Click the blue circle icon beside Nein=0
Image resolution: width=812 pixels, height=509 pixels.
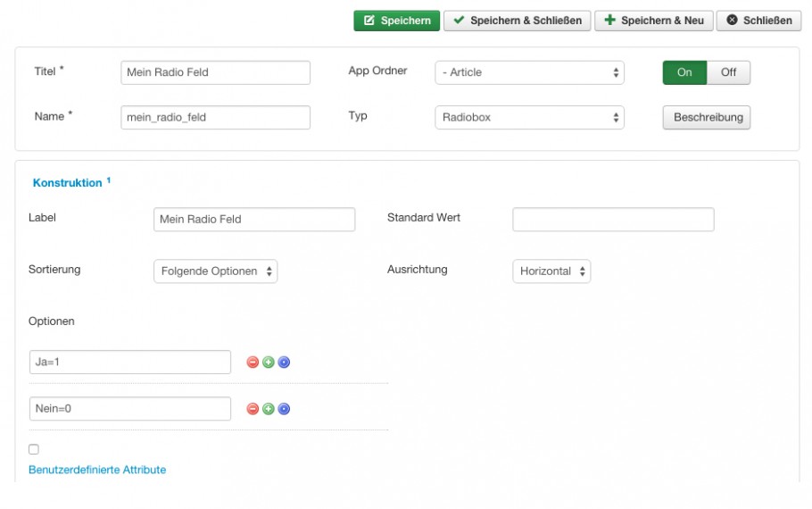click(284, 409)
